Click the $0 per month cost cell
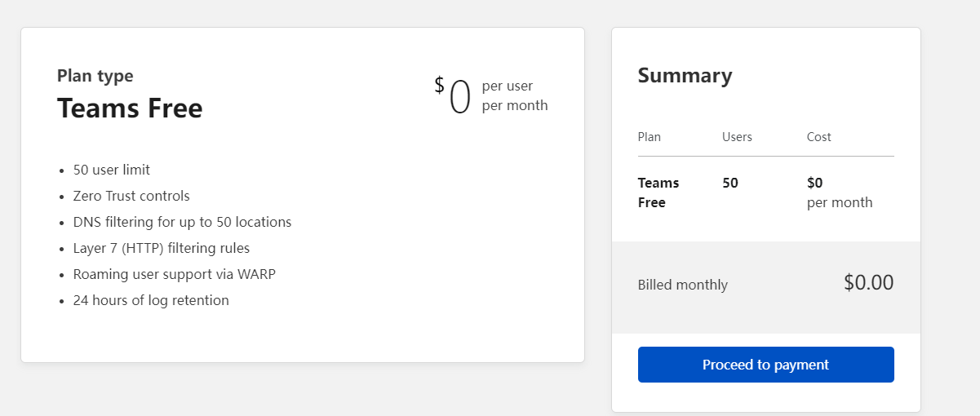 839,193
